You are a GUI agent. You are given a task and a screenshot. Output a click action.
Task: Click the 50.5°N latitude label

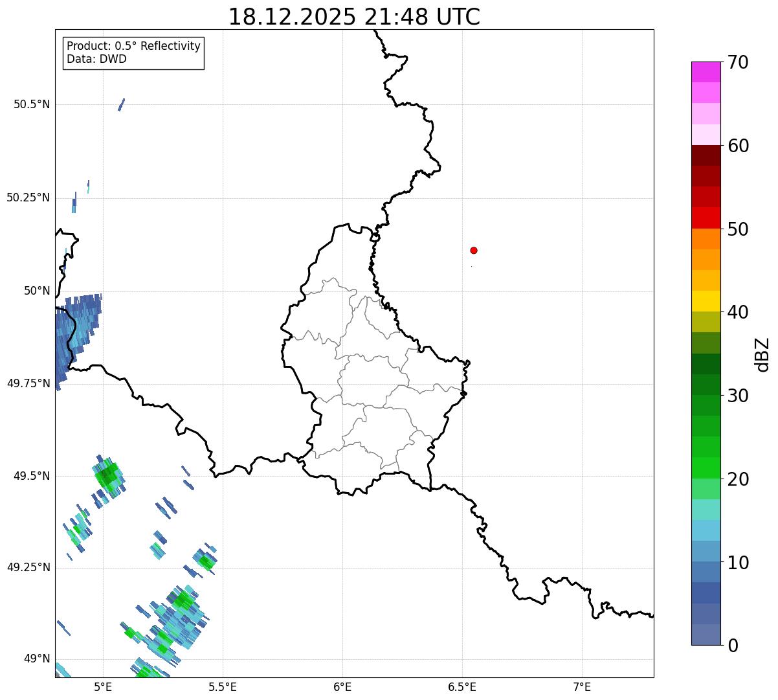pyautogui.click(x=32, y=104)
